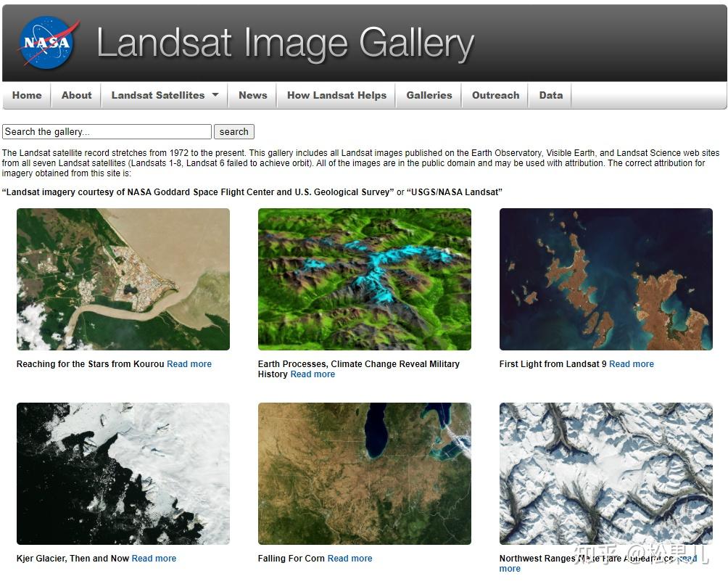Click the How Landsat Helps tab
The image size is (728, 584).
336,95
